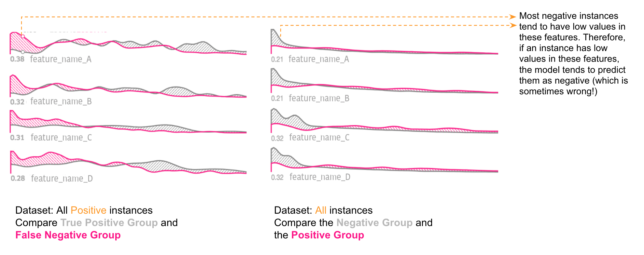Viewport: 644px width, 255px height.
Task: Click the 'True Positive Group' gray text
Action: pyautogui.click(x=109, y=223)
